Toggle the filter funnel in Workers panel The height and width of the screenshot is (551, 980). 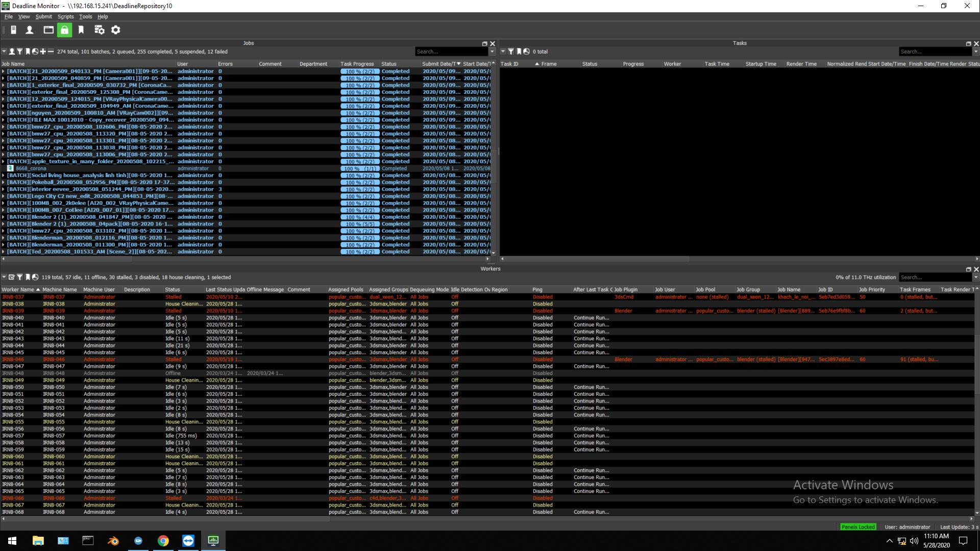19,277
